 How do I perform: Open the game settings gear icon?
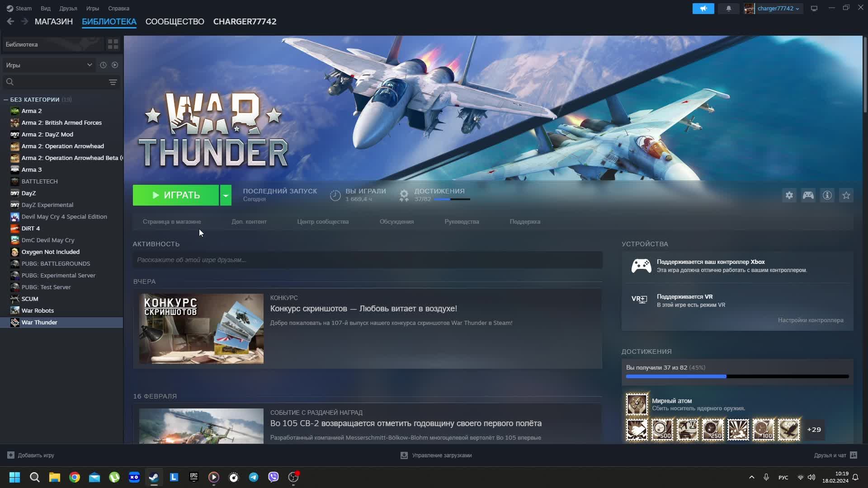[x=789, y=195]
